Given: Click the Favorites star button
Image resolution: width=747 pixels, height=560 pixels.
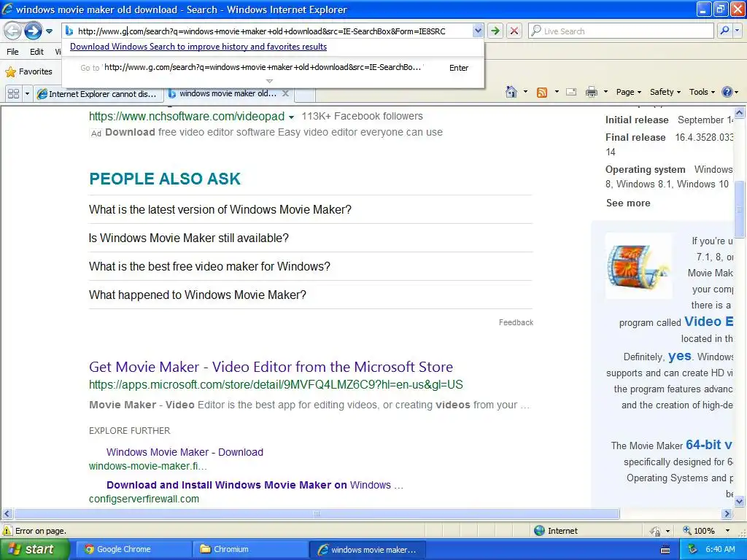Looking at the screenshot, I should click(28, 71).
